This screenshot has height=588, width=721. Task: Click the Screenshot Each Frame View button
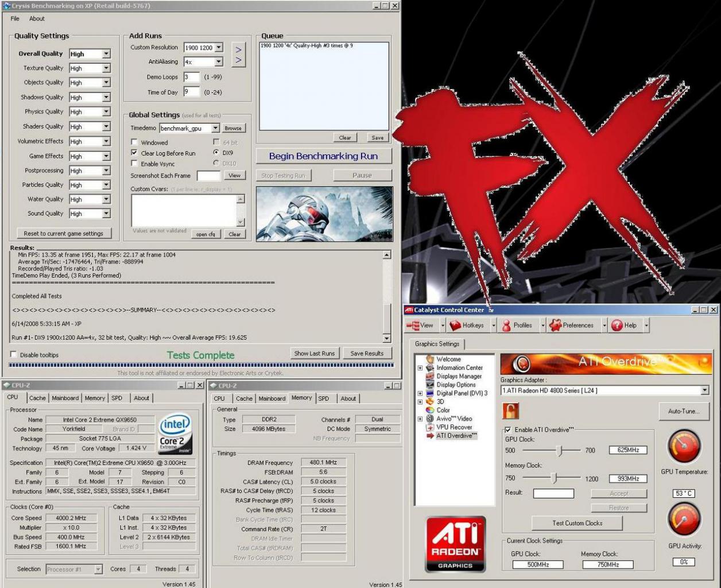click(x=235, y=176)
